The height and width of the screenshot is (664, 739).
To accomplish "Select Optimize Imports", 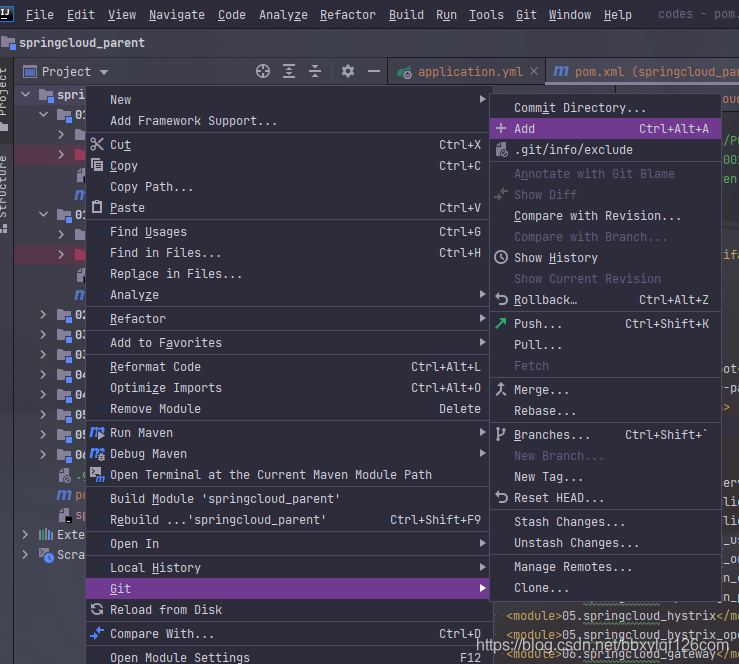I will click(x=287, y=387).
